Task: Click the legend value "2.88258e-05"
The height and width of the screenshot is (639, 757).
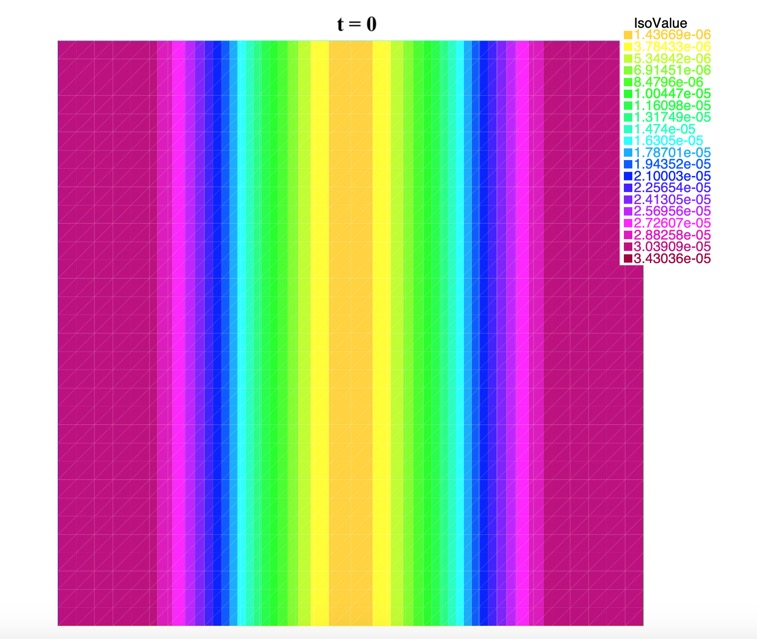Action: tap(672, 235)
